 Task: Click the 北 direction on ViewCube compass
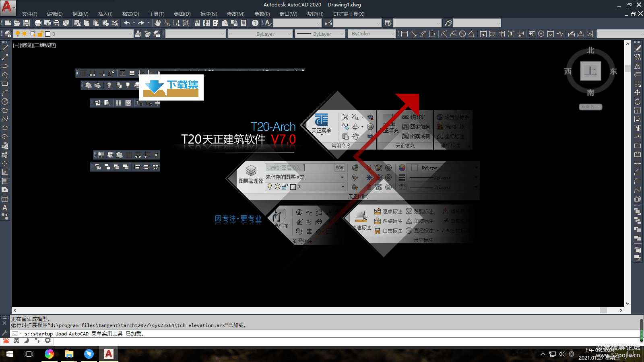(590, 50)
